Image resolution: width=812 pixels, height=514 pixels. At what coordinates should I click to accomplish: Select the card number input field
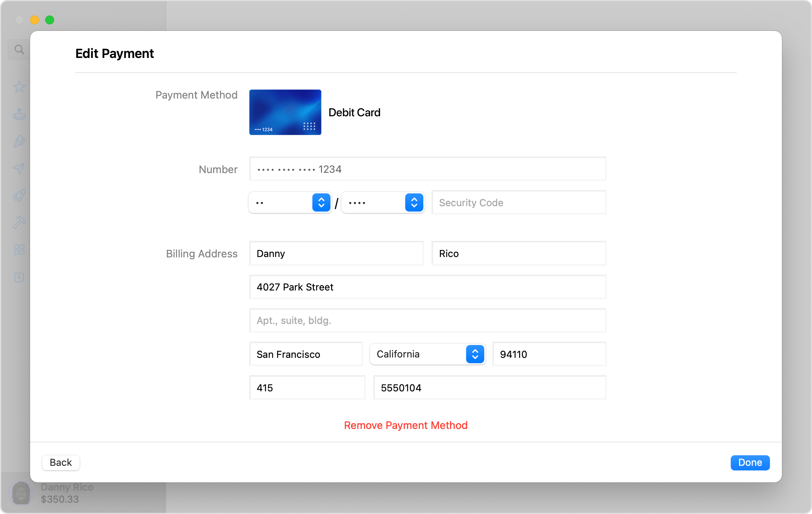point(427,169)
